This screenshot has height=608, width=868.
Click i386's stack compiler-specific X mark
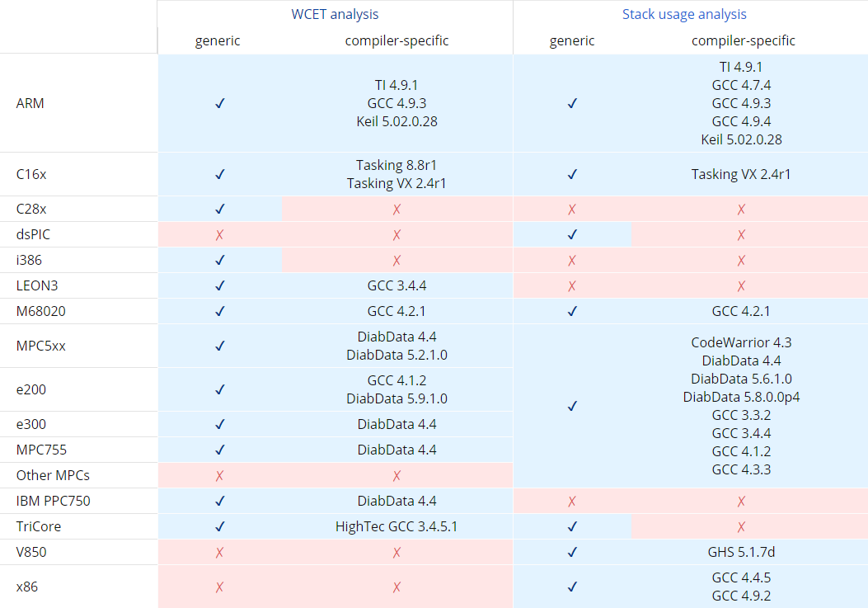(741, 261)
